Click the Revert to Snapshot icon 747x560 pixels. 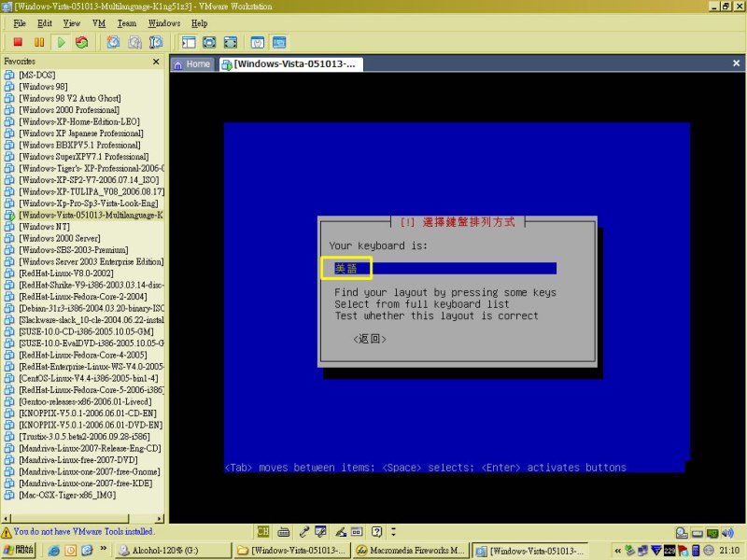click(134, 42)
